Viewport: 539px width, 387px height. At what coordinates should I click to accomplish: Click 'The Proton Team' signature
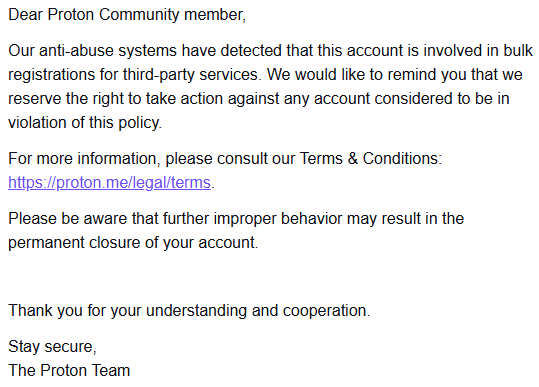click(x=69, y=371)
